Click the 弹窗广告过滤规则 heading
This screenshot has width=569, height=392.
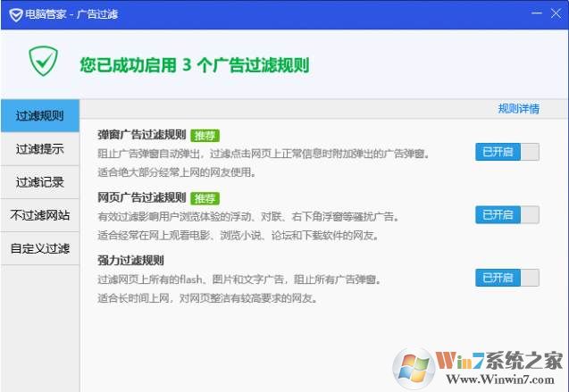click(x=141, y=135)
